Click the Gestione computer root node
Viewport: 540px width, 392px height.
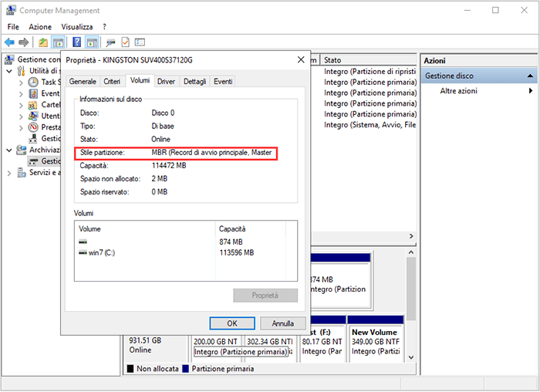[33, 59]
